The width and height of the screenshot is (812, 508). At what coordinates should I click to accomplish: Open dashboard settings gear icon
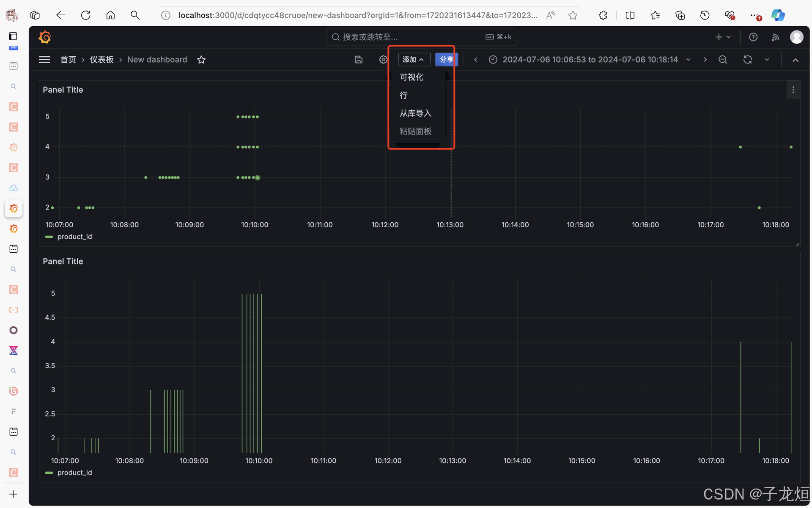click(x=383, y=60)
